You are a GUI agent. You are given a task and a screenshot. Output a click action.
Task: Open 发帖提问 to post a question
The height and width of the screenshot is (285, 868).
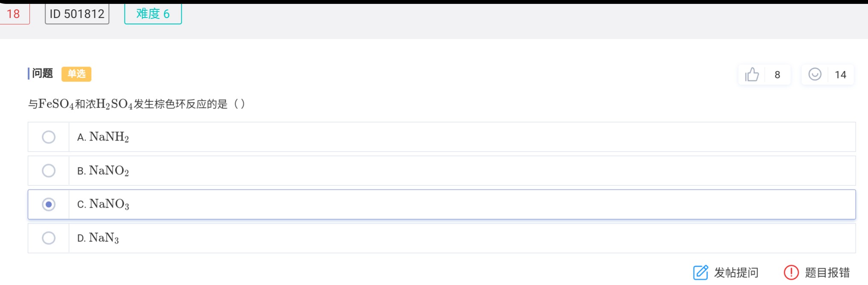point(736,272)
